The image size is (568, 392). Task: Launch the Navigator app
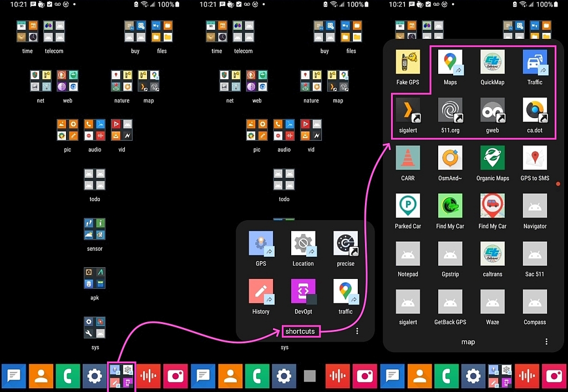click(535, 206)
